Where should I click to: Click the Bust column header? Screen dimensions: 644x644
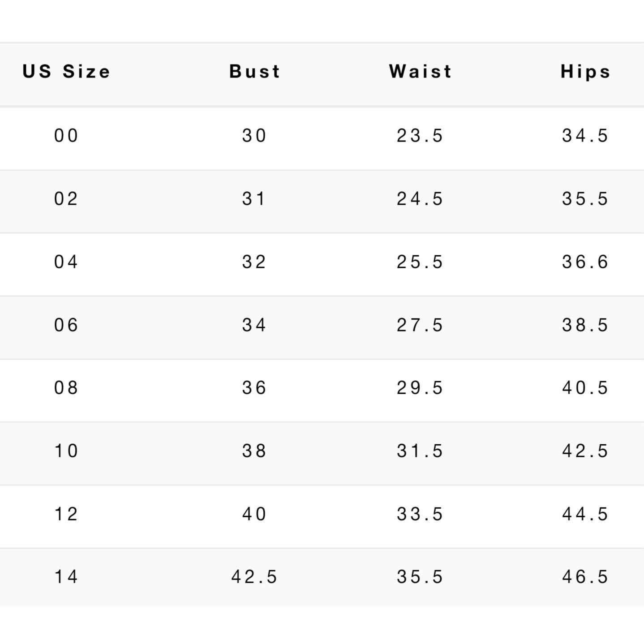pyautogui.click(x=255, y=72)
